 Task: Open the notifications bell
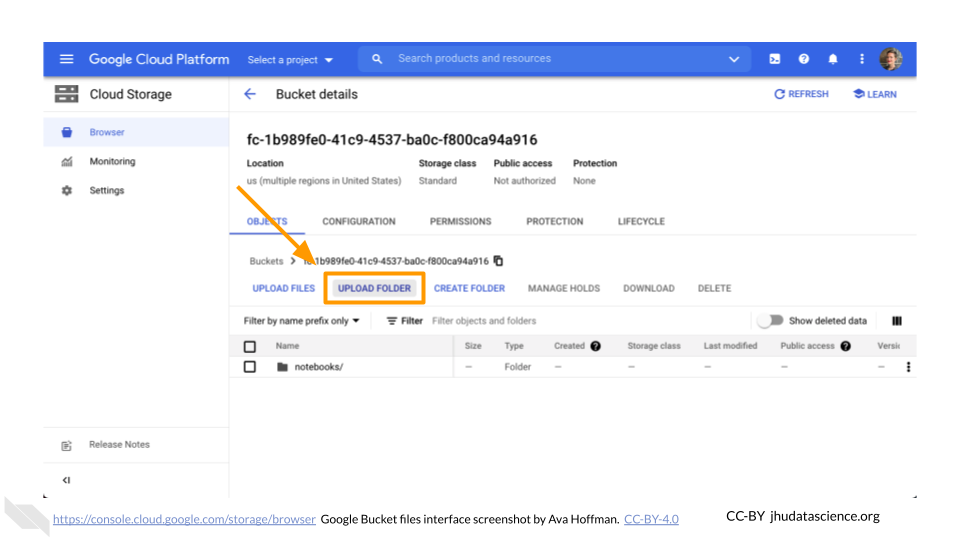click(833, 59)
